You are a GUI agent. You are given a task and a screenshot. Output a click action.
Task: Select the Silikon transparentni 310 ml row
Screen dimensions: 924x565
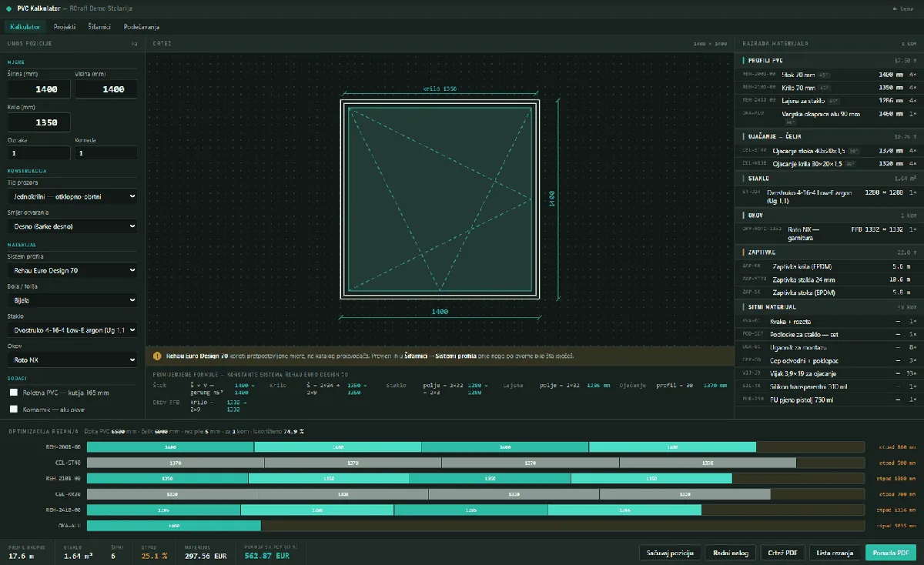(829, 386)
